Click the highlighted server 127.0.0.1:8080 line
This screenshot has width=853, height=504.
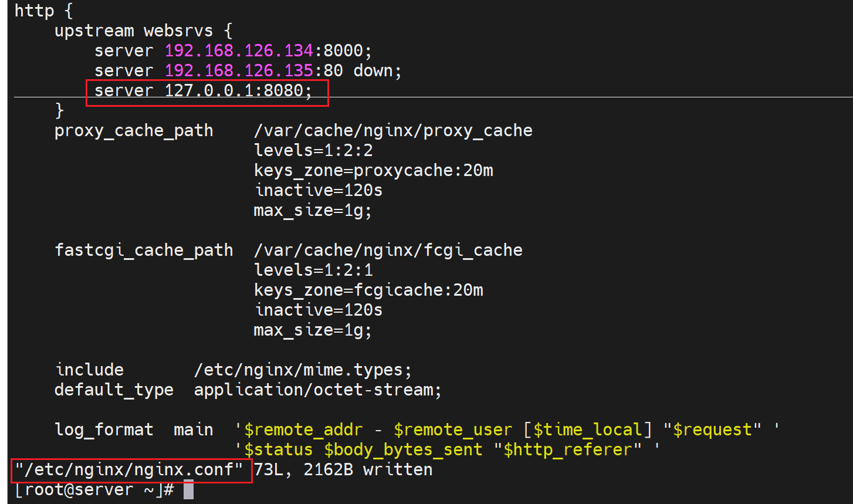tap(204, 91)
